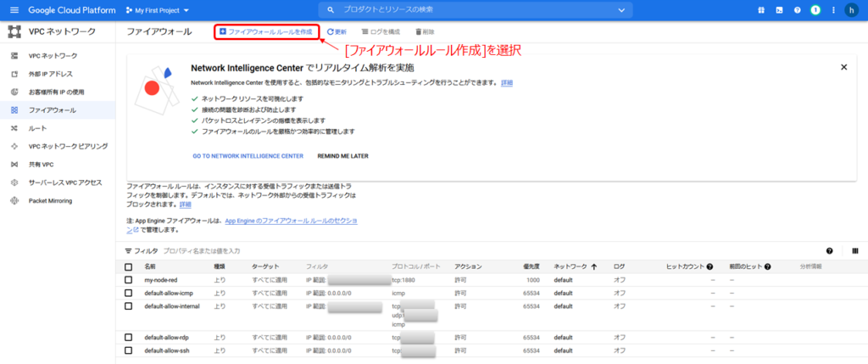
Task: Activate Cloud Shell from top bar
Action: pos(779,10)
